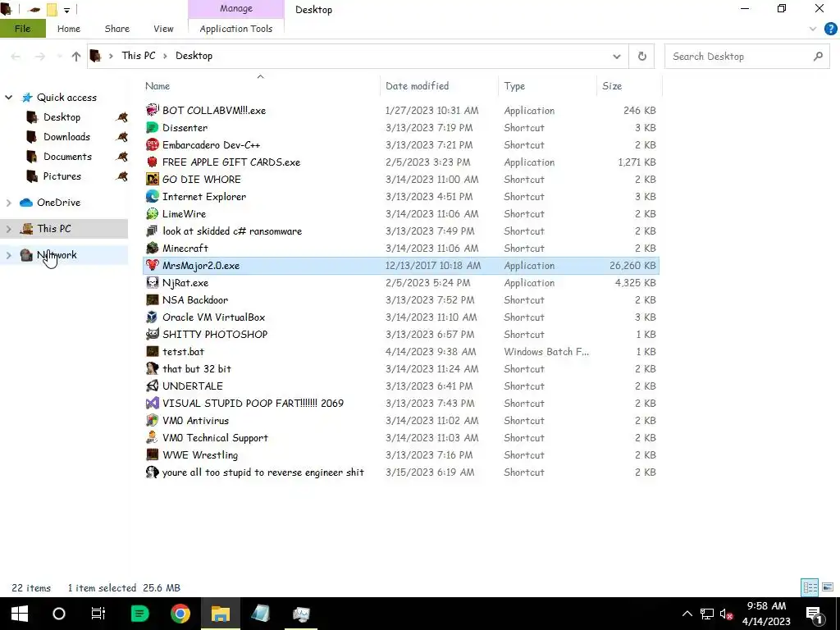
Task: Expand the ribbon with the chevron
Action: 813,29
